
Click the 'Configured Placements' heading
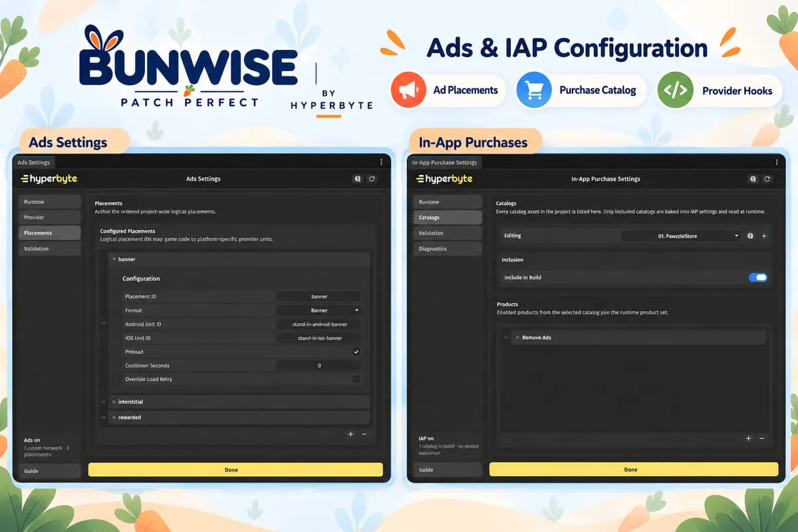[x=128, y=231]
